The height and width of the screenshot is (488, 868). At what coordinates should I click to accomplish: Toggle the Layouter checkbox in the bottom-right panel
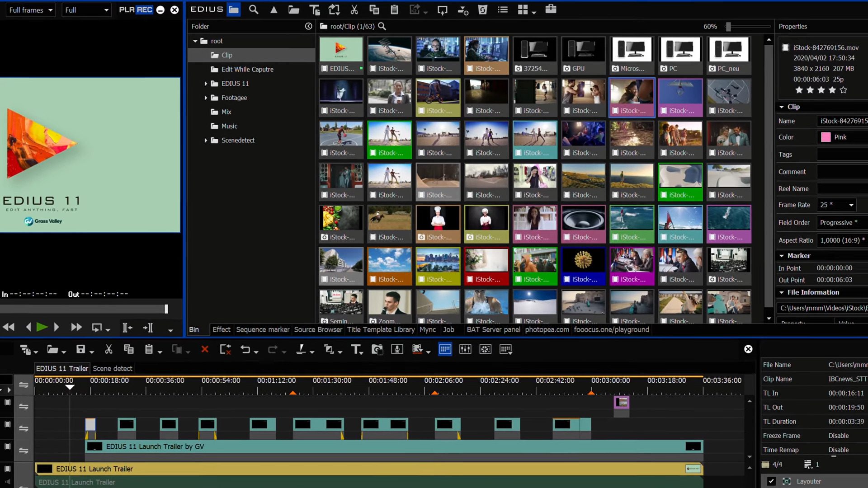(771, 481)
